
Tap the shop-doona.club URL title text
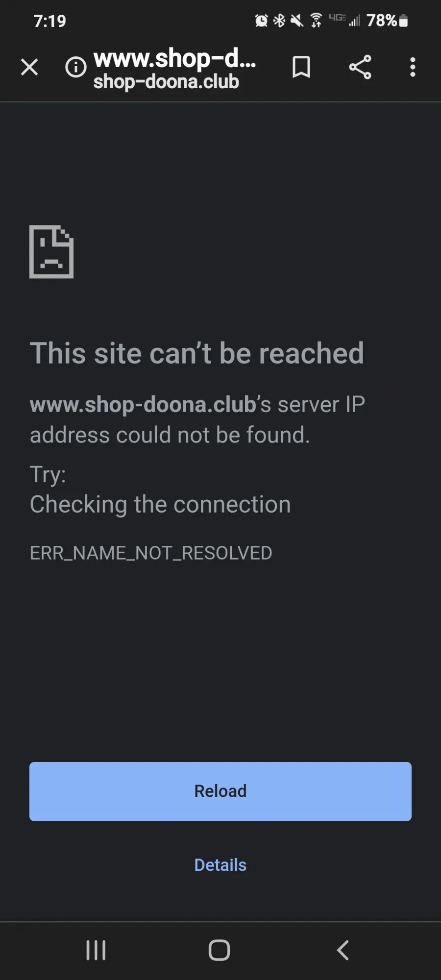(166, 82)
